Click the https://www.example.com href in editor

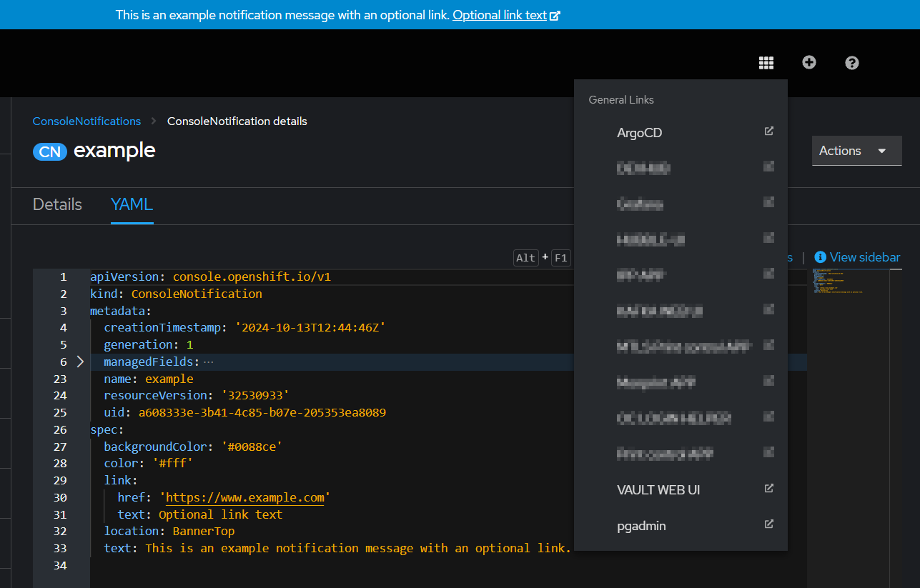tap(244, 497)
